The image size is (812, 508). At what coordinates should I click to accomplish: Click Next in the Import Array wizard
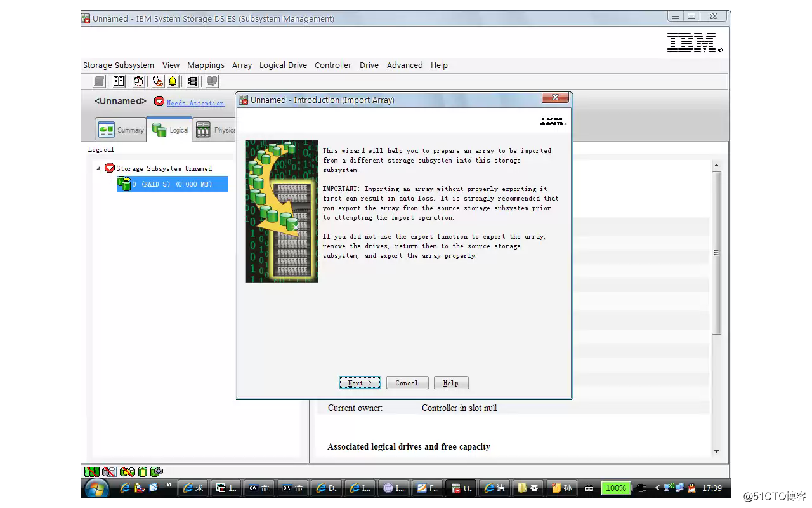pos(360,383)
